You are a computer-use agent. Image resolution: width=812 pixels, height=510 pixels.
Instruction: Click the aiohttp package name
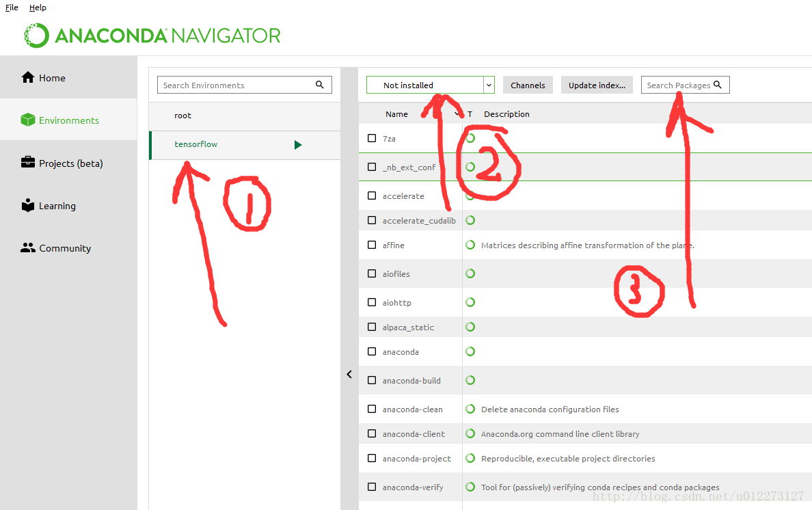pyautogui.click(x=396, y=302)
